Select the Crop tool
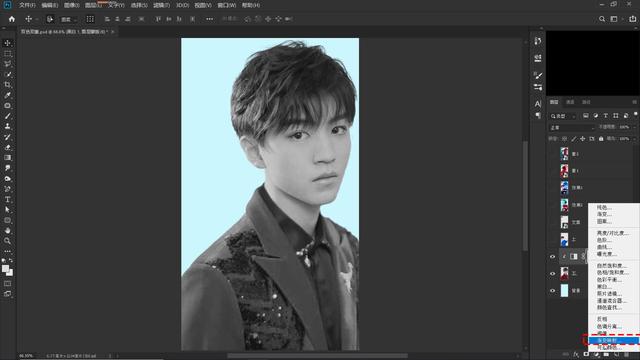This screenshot has height=360, width=640. pyautogui.click(x=7, y=84)
